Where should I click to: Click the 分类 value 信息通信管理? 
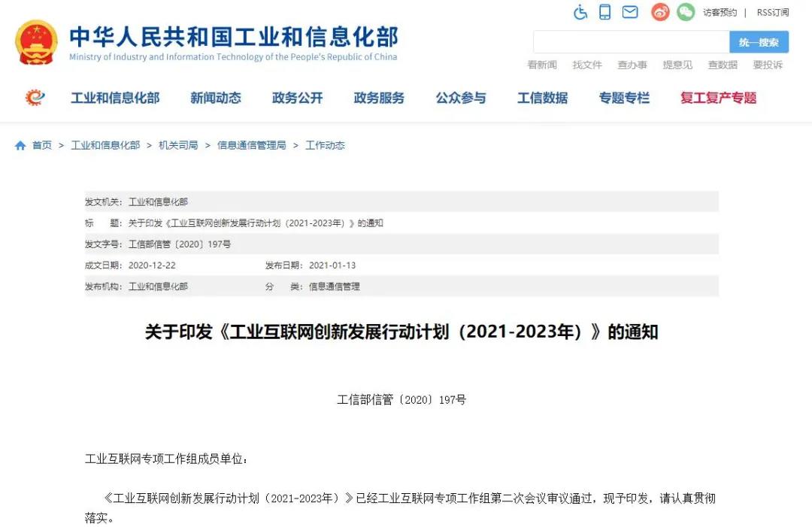335,286
